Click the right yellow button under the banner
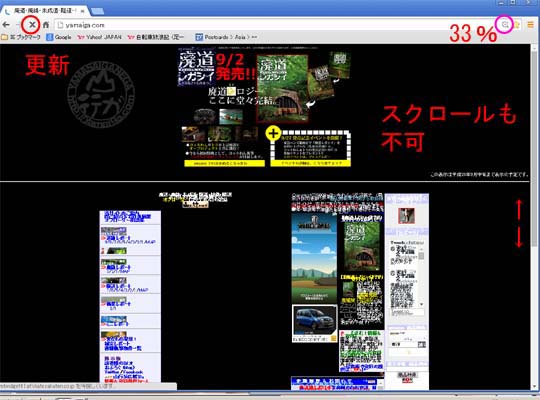The image size is (540, 400). pyautogui.click(x=311, y=163)
